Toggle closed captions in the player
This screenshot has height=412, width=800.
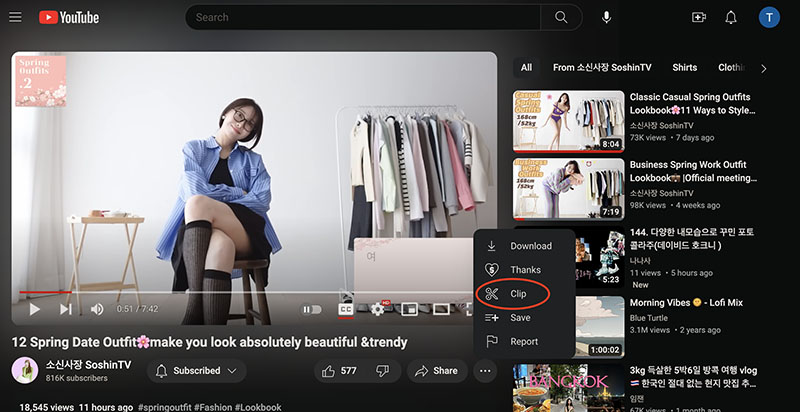(x=345, y=309)
